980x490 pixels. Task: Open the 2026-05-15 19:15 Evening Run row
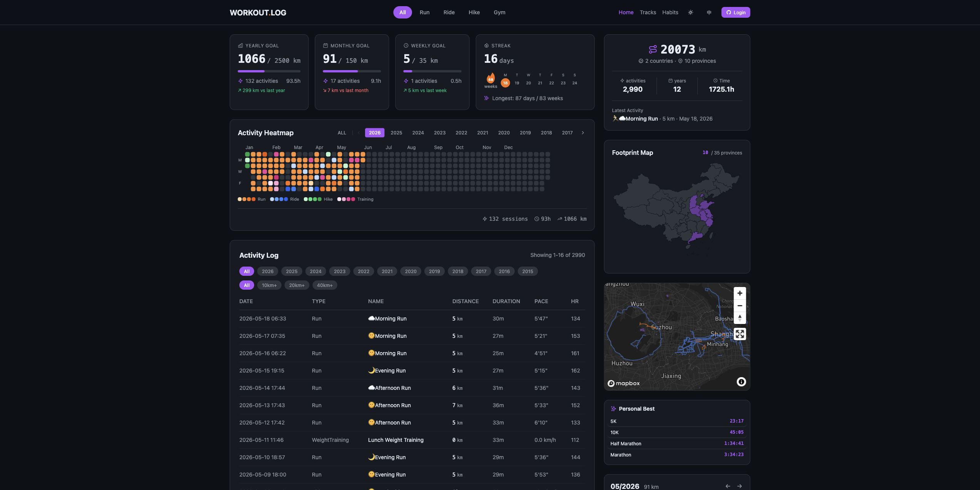(412, 371)
